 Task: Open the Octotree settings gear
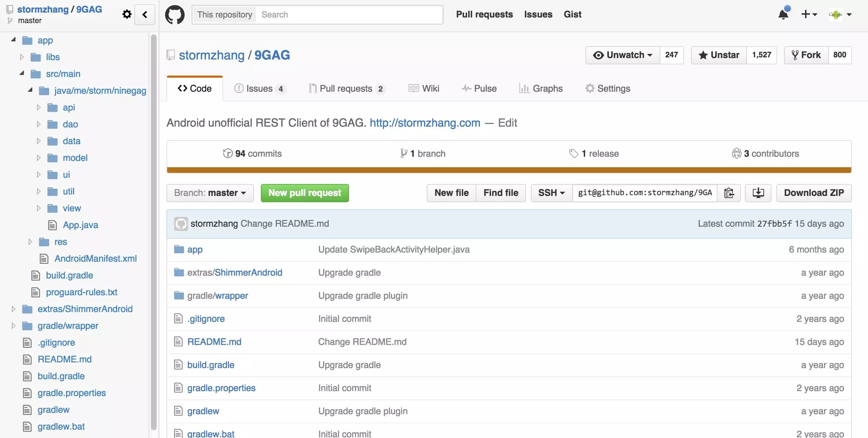click(127, 14)
